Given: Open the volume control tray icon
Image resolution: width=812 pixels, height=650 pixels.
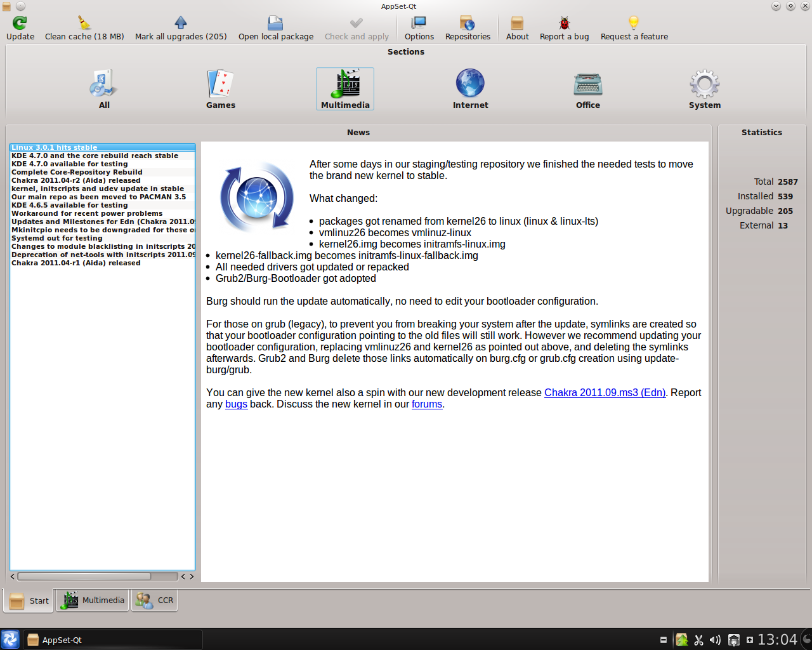Looking at the screenshot, I should (x=715, y=640).
